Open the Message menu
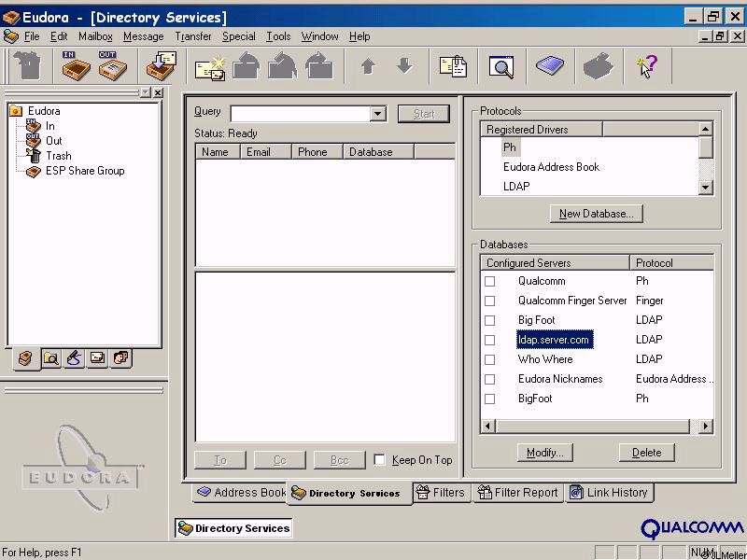 point(144,36)
